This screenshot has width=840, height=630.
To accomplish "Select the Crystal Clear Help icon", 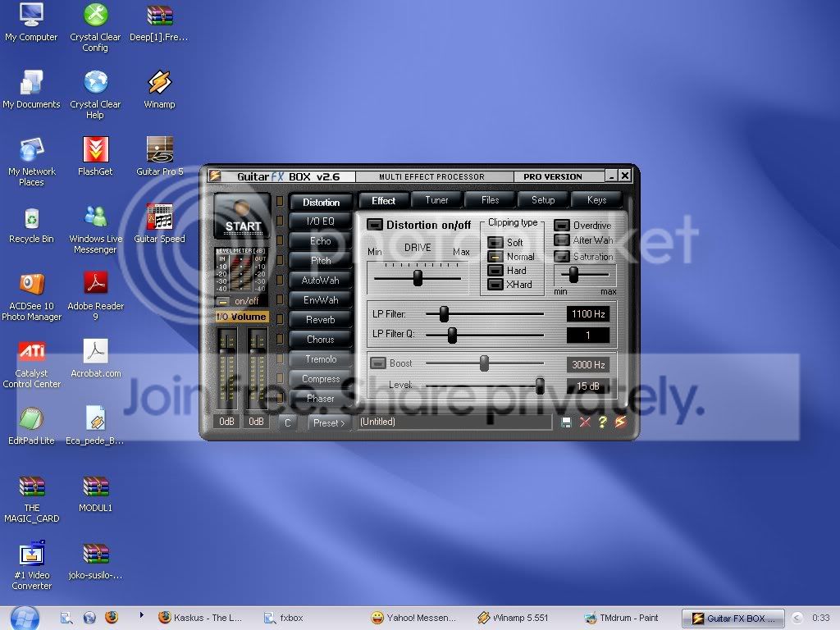I will [95, 94].
